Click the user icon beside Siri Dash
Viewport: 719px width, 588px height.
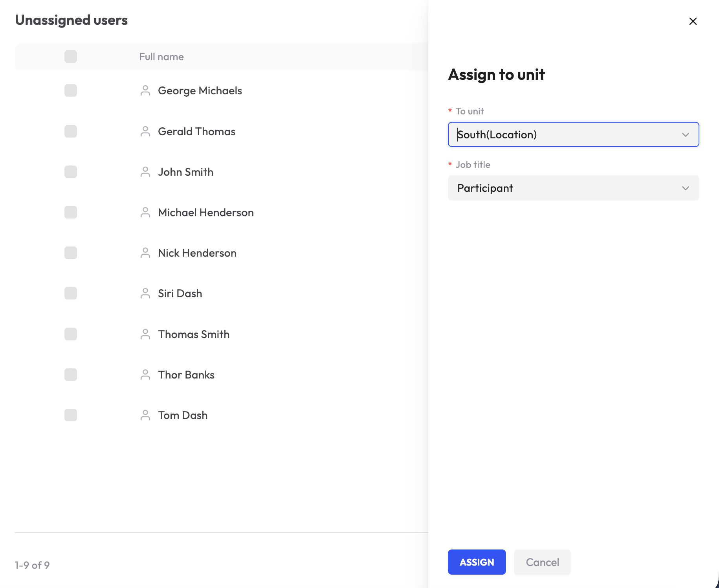tap(145, 294)
